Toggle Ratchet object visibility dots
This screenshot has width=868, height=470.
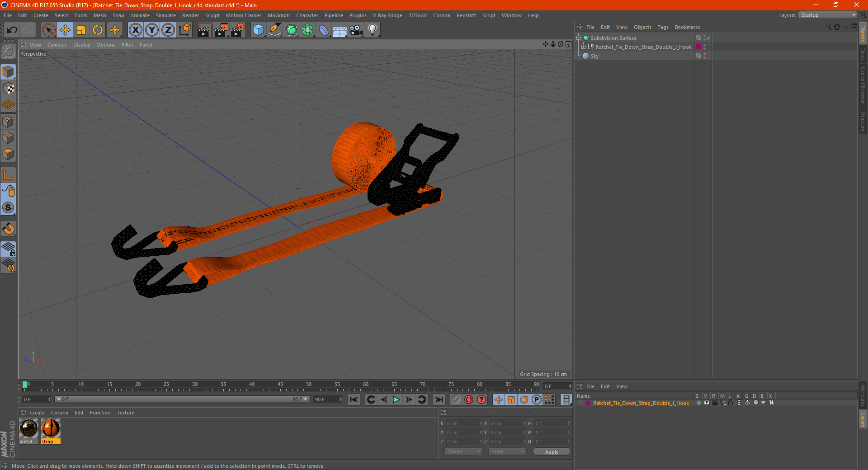(704, 47)
